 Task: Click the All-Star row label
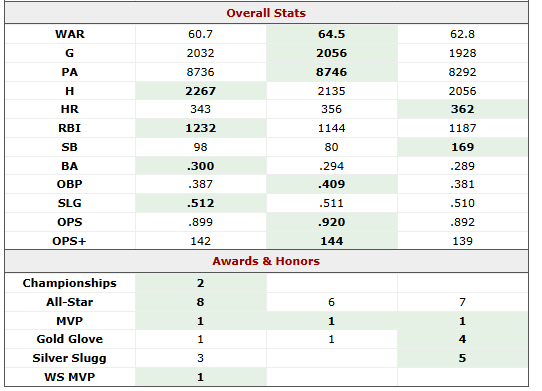[x=70, y=302]
